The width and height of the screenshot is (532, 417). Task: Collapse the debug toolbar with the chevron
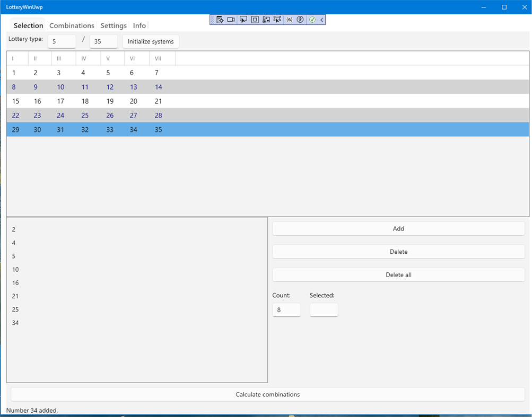click(322, 20)
